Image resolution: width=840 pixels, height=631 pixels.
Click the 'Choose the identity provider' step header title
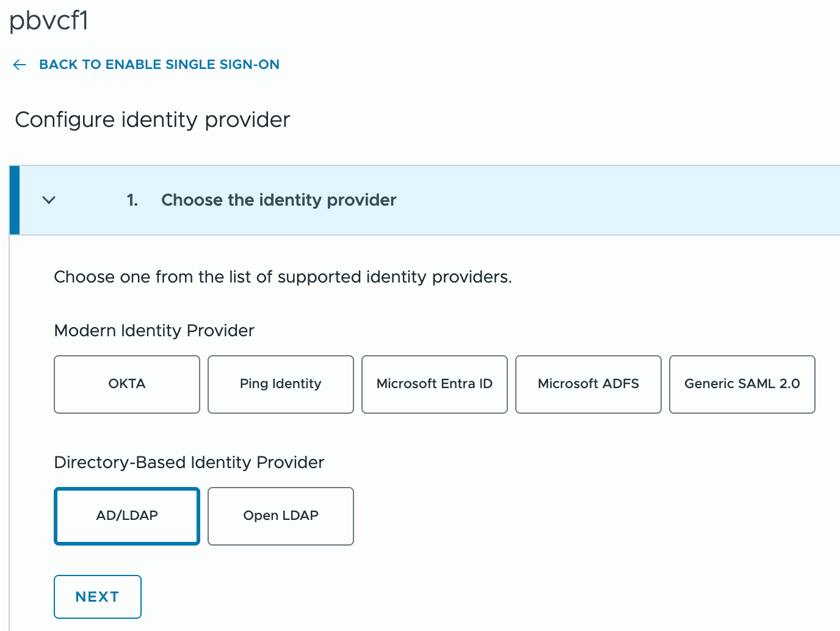tap(278, 200)
